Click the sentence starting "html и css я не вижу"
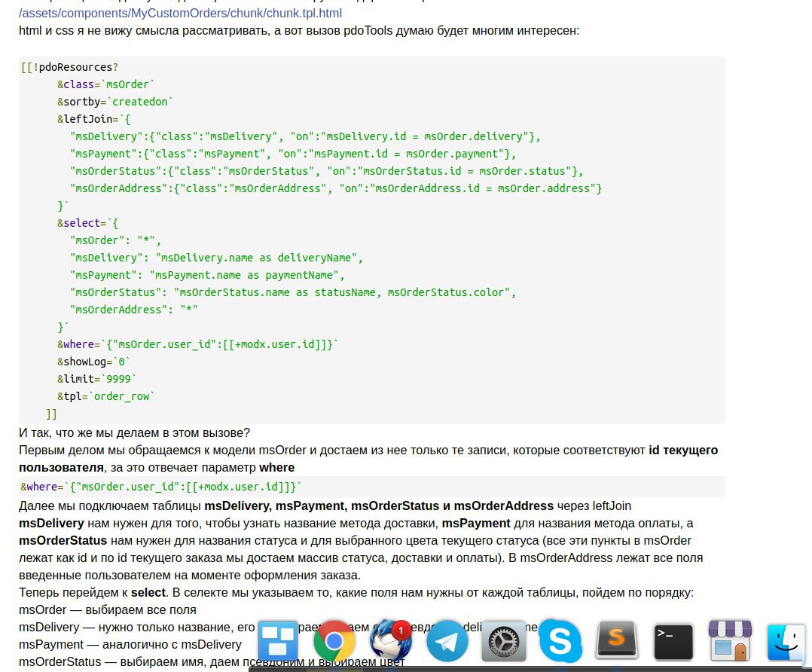Image resolution: width=812 pixels, height=672 pixels. pos(299,31)
